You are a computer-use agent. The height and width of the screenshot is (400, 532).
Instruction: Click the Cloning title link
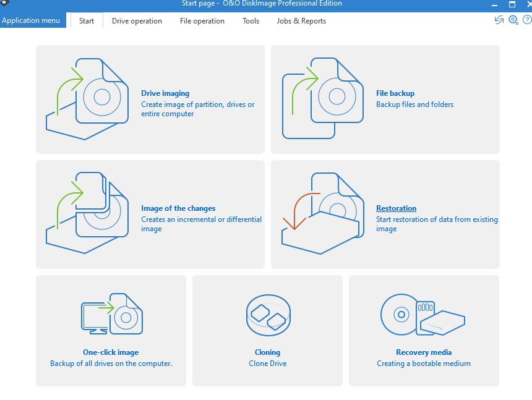coord(267,352)
